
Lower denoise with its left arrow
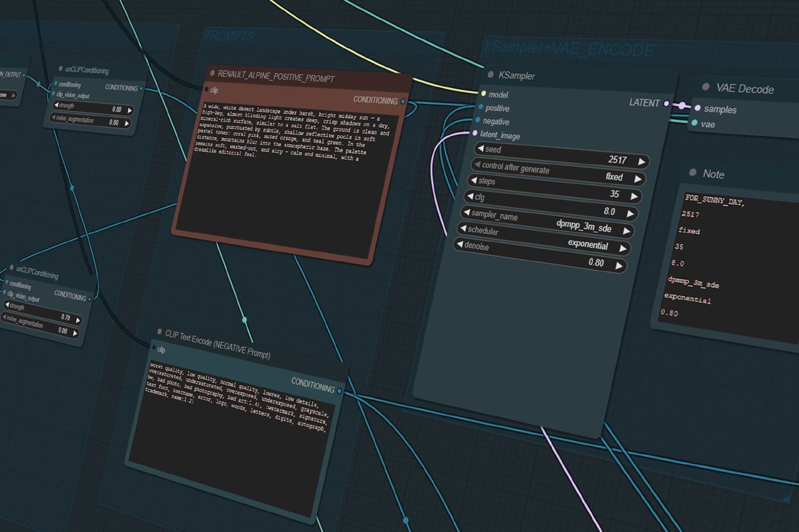pyautogui.click(x=459, y=245)
